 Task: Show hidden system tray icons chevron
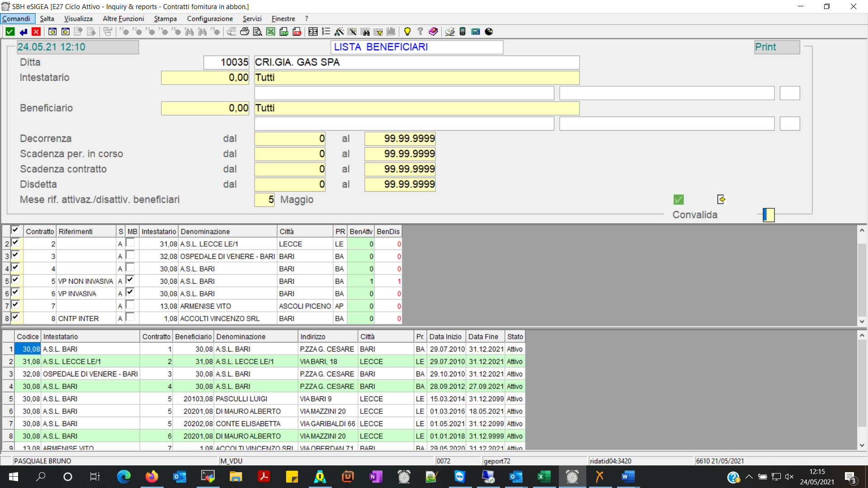pos(749,477)
